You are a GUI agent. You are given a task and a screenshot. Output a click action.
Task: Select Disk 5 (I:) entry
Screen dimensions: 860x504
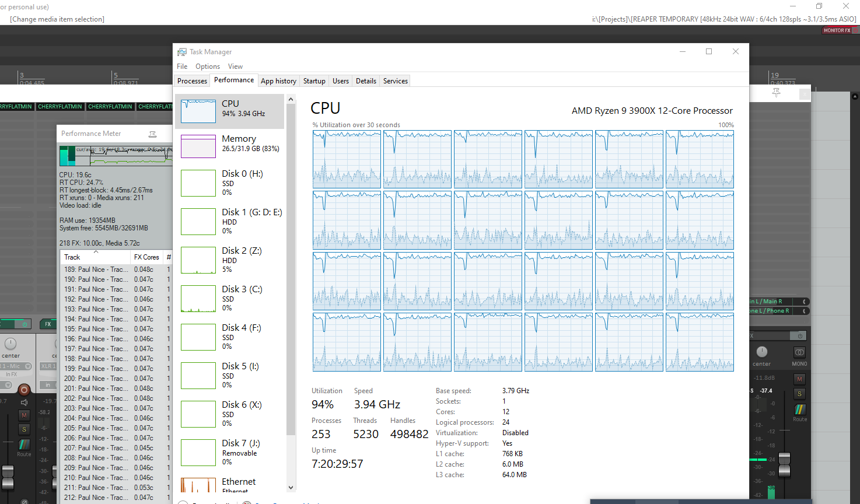[x=230, y=375]
